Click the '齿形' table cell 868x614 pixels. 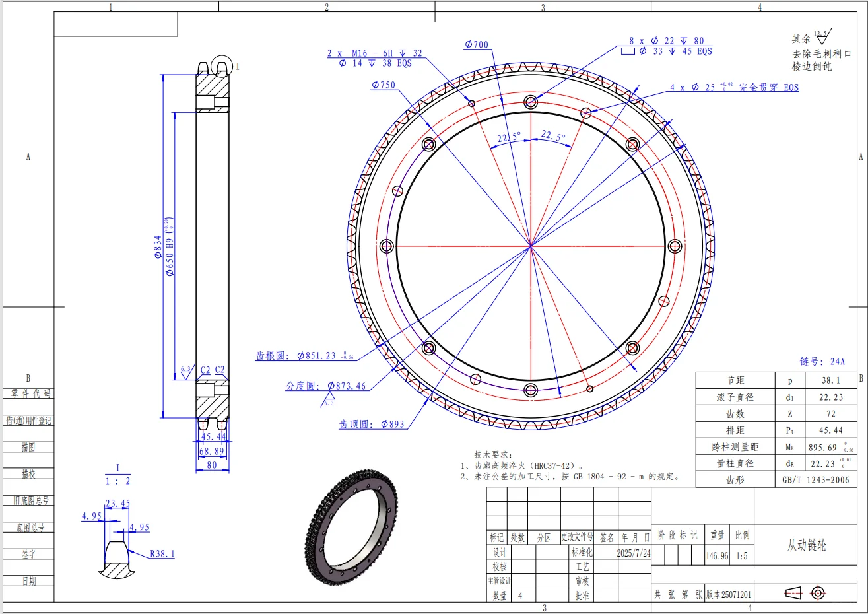735,479
